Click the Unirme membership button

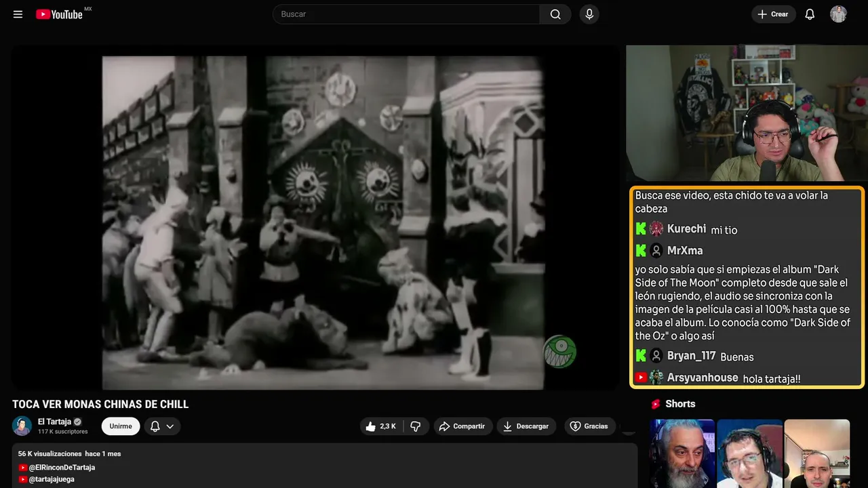tap(121, 426)
